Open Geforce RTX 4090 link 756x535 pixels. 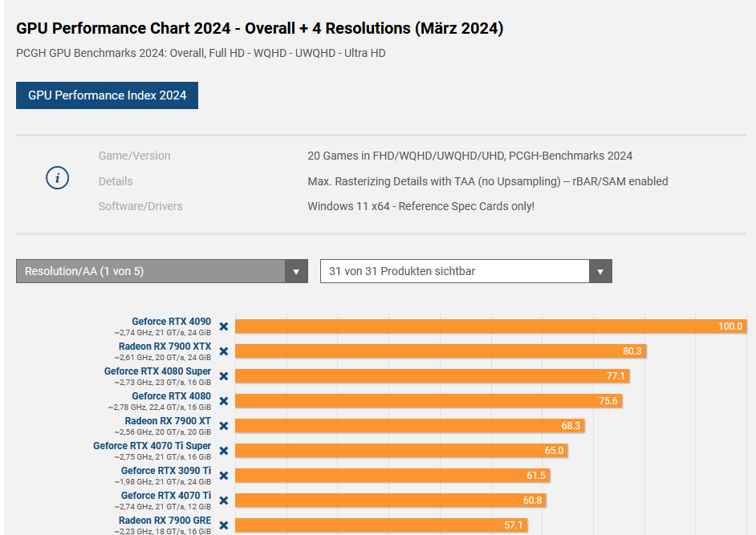coord(171,322)
